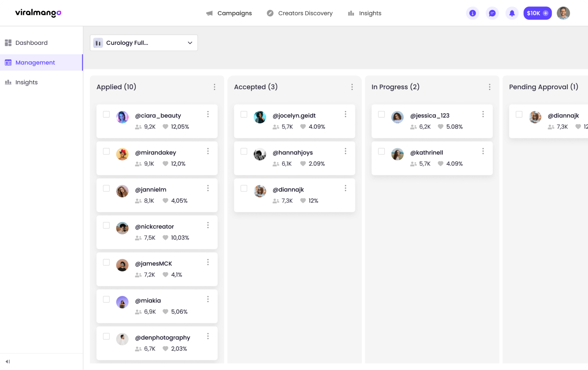Viewport: 588px width, 370px height.
Task: Go to Insights in the left sidebar
Action: (26, 82)
